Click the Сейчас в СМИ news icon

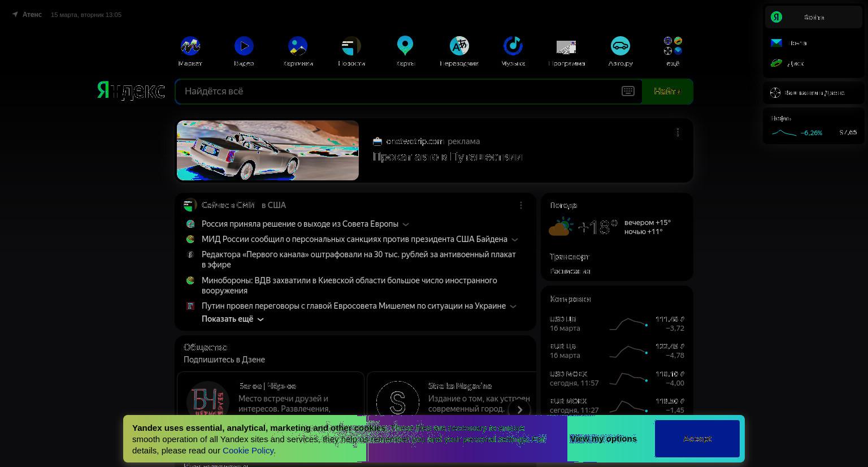190,205
